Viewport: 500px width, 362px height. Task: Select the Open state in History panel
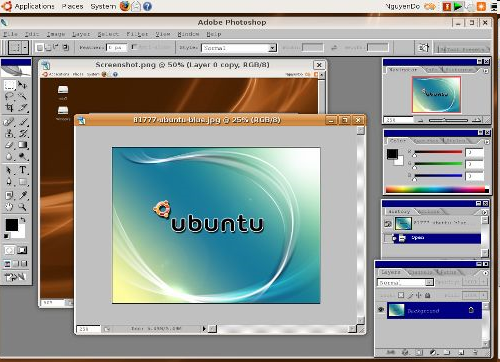(x=437, y=238)
